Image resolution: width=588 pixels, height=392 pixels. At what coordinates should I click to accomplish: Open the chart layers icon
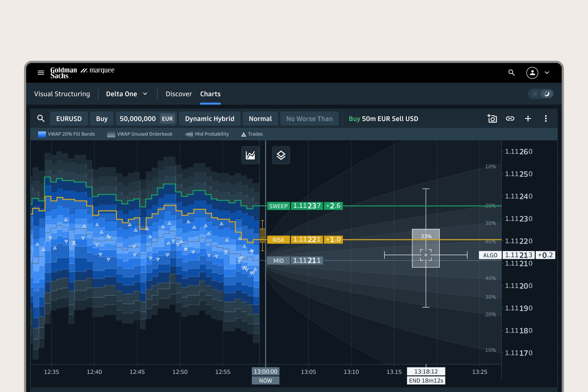281,155
